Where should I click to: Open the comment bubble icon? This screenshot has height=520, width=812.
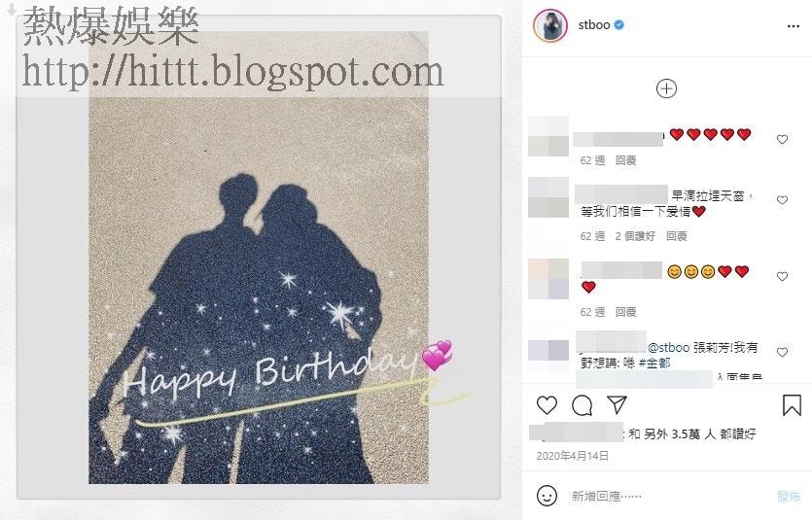[583, 405]
